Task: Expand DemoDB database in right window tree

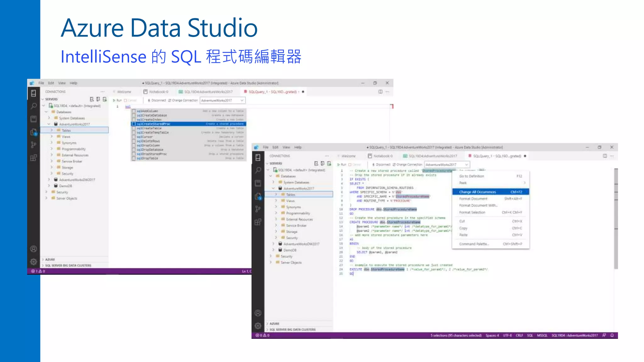Action: 273,250
